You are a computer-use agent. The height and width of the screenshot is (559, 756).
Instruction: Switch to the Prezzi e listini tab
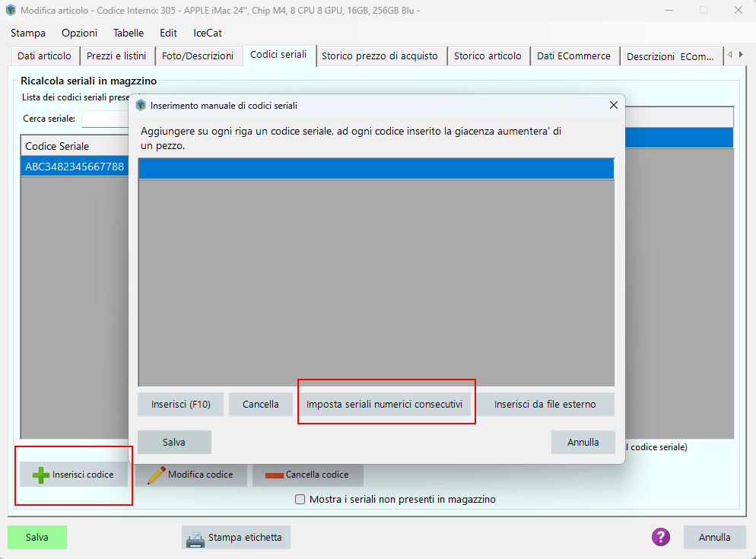click(x=116, y=56)
